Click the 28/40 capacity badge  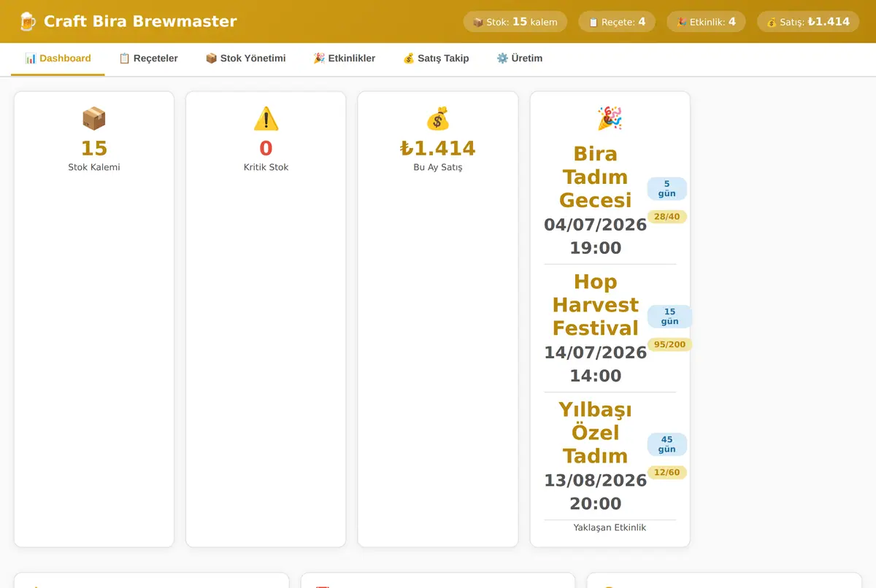point(667,217)
